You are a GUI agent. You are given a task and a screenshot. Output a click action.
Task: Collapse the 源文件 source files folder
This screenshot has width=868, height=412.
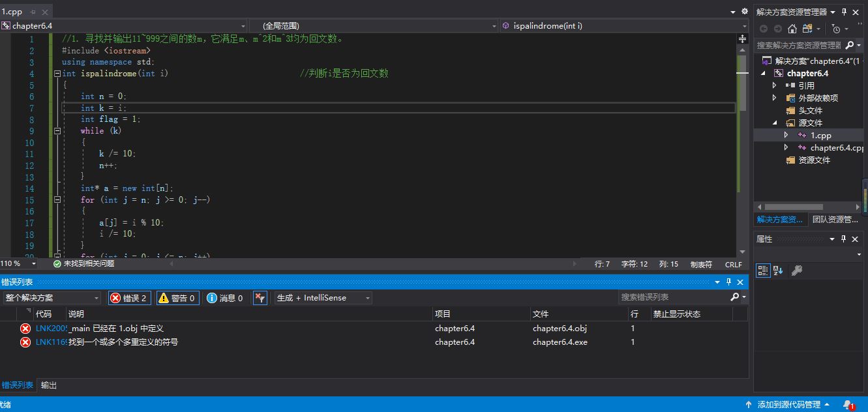[x=775, y=123]
